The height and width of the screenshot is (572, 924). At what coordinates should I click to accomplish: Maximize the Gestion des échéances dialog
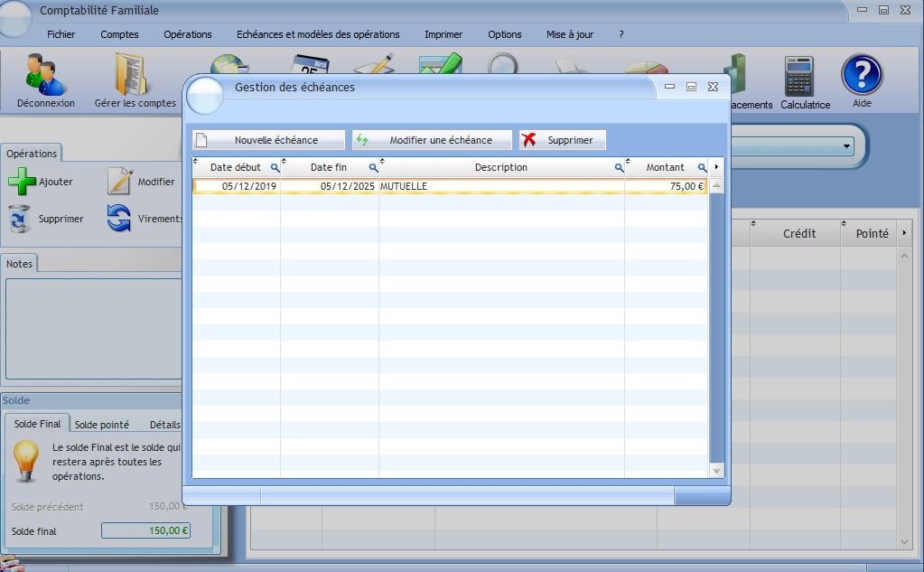(691, 87)
